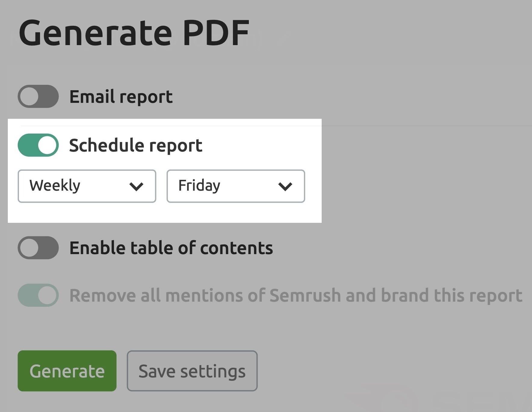
Task: Open the Friday day dropdown
Action: click(236, 186)
